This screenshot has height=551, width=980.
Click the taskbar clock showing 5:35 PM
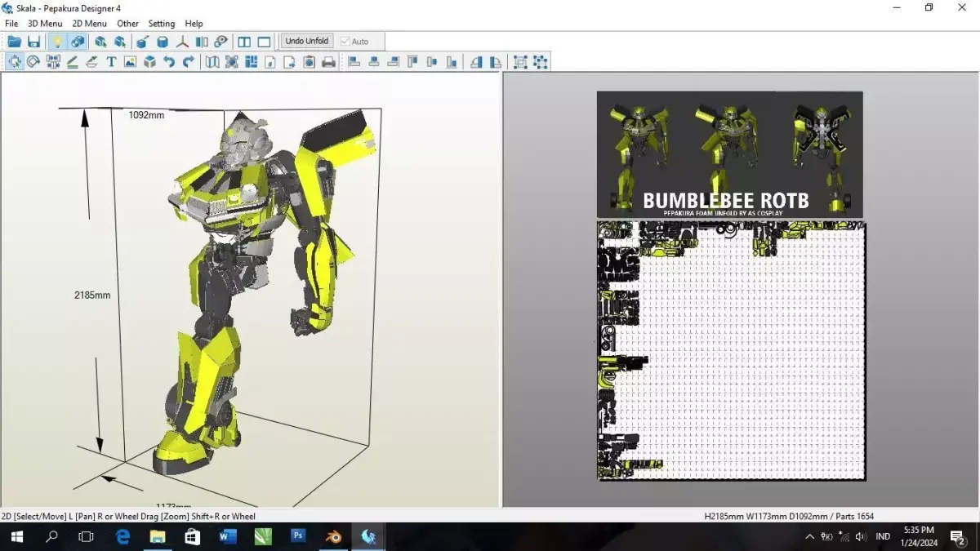point(919,536)
